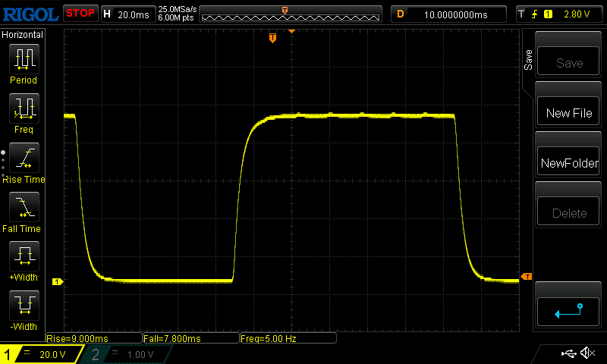Click the 6.00M pts memory depth readout
The height and width of the screenshot is (364, 607).
point(176,17)
